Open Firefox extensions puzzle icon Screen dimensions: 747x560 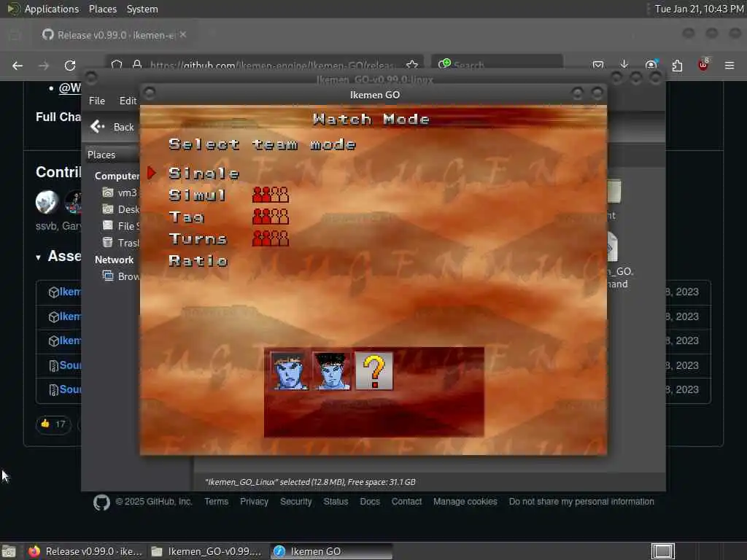677,65
